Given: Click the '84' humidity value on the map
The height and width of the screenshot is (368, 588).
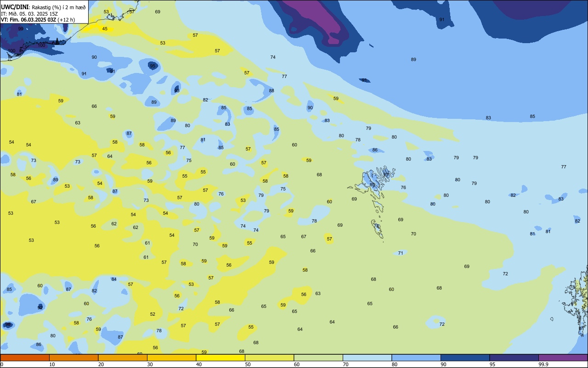Looking at the screenshot, I should pyautogui.click(x=114, y=279).
